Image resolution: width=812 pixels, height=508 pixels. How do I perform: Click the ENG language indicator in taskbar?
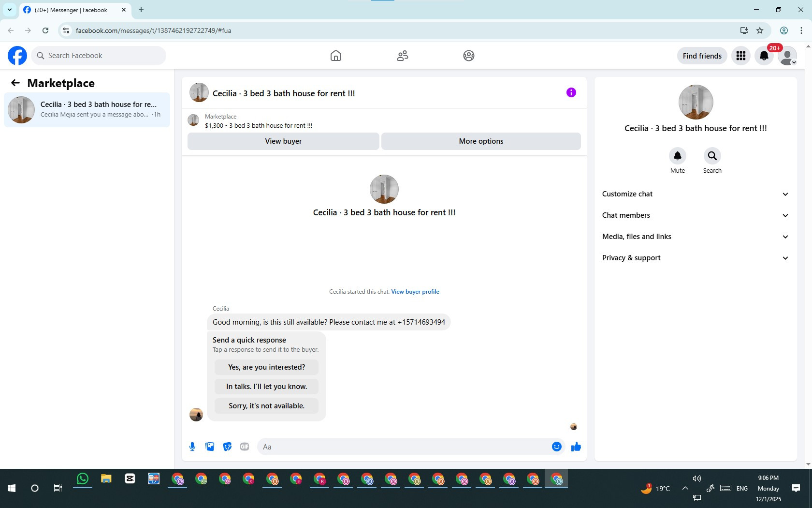click(742, 489)
